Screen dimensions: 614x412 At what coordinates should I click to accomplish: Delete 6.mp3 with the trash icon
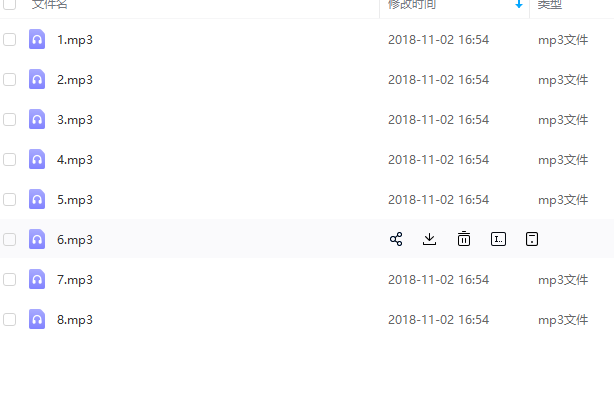[x=464, y=239]
